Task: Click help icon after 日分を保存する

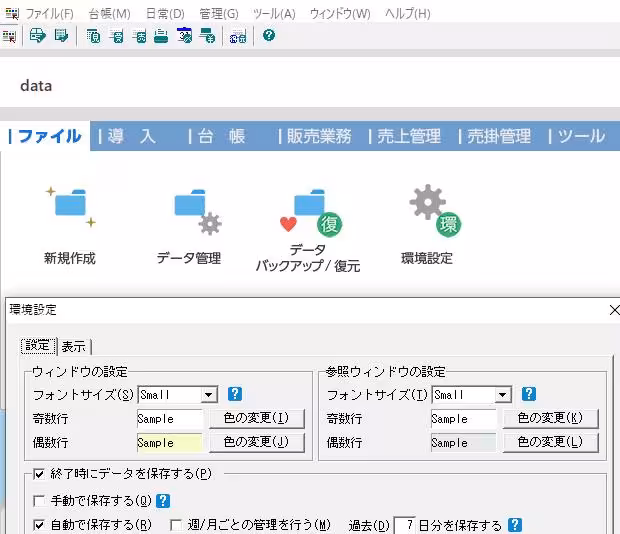Action: point(515,525)
